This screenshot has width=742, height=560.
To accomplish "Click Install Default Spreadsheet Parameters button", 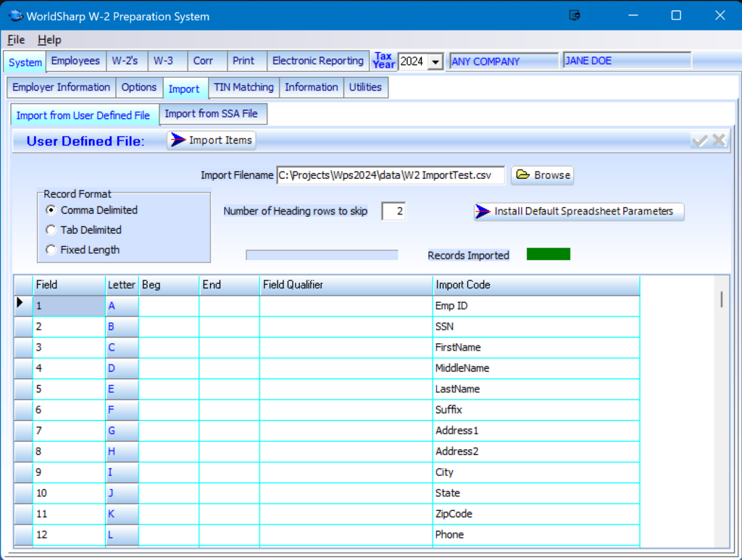I will [x=579, y=212].
